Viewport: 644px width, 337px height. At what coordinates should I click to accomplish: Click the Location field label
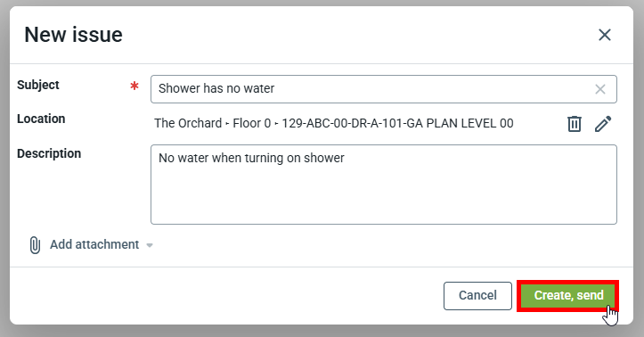tap(41, 119)
